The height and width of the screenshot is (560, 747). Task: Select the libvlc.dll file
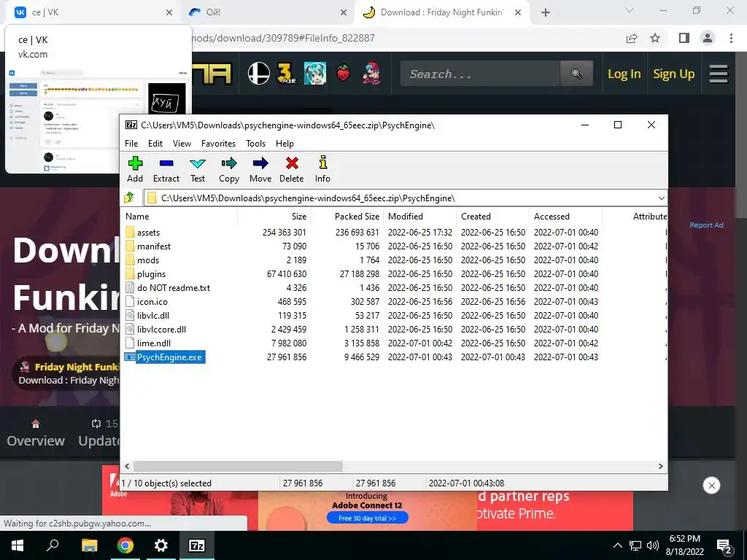coord(153,315)
